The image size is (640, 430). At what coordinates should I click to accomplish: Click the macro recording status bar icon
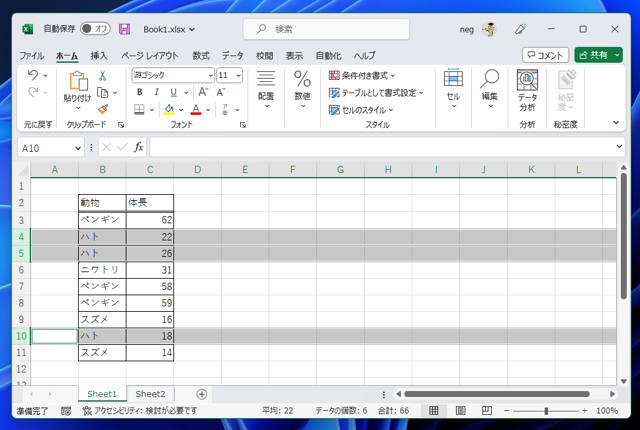[x=66, y=411]
